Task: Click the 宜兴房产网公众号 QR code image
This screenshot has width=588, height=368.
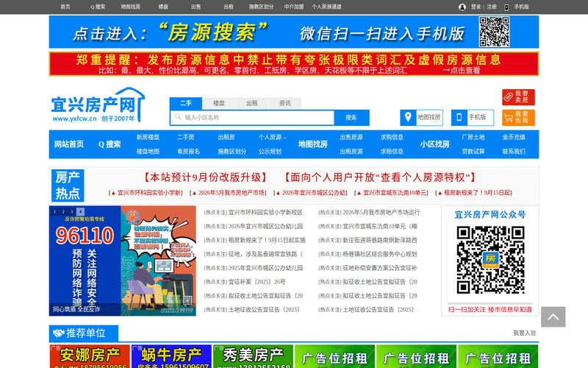Action: 490,260
